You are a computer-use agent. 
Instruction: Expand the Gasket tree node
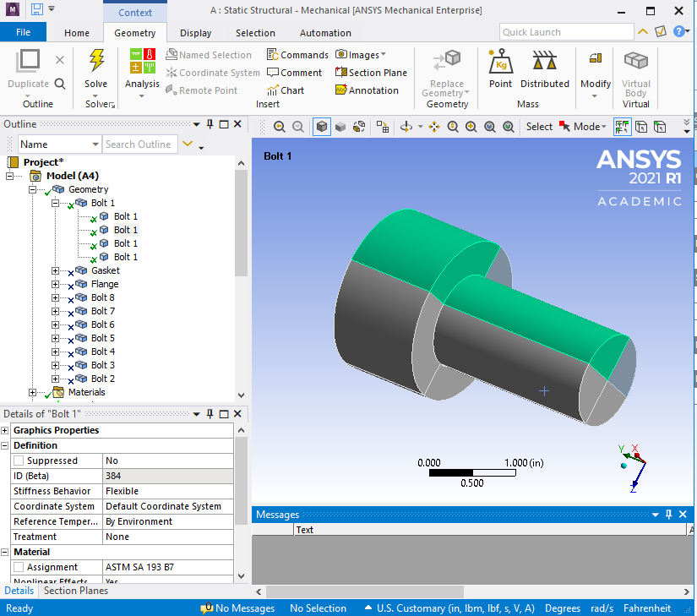pos(56,270)
